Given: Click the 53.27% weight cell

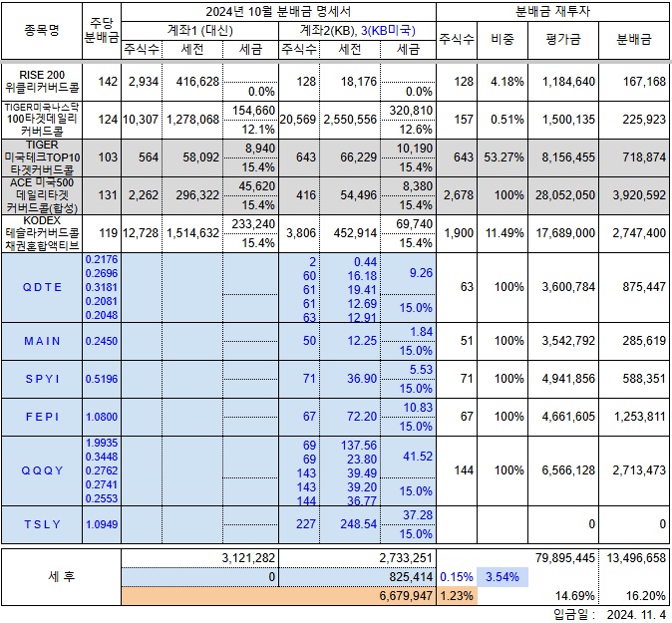Looking at the screenshot, I should click(504, 157).
